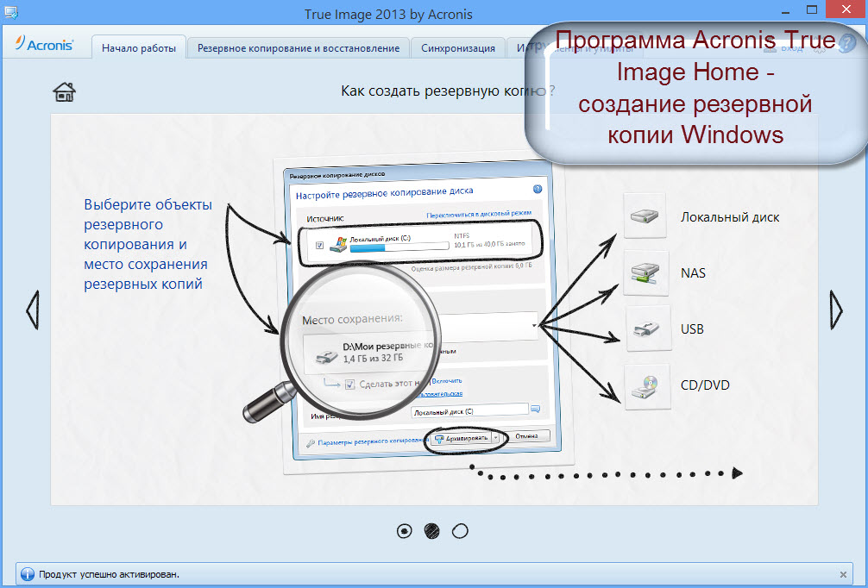Click the comment icon beside backup name field

[x=535, y=409]
